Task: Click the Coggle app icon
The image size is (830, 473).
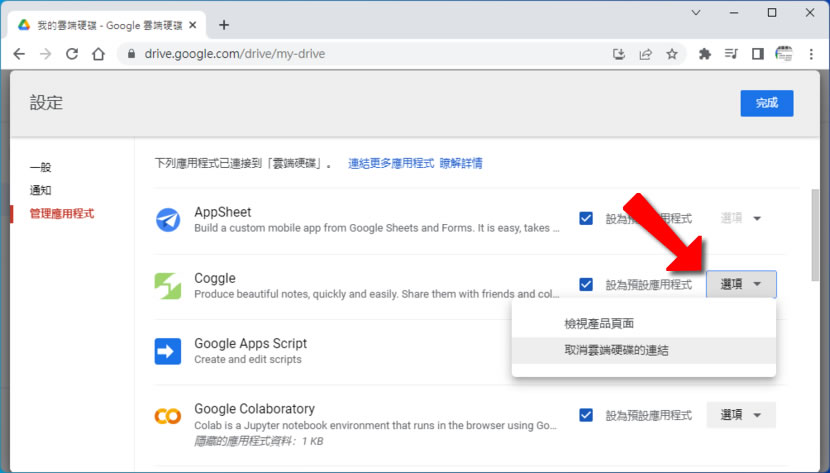Action: click(168, 286)
